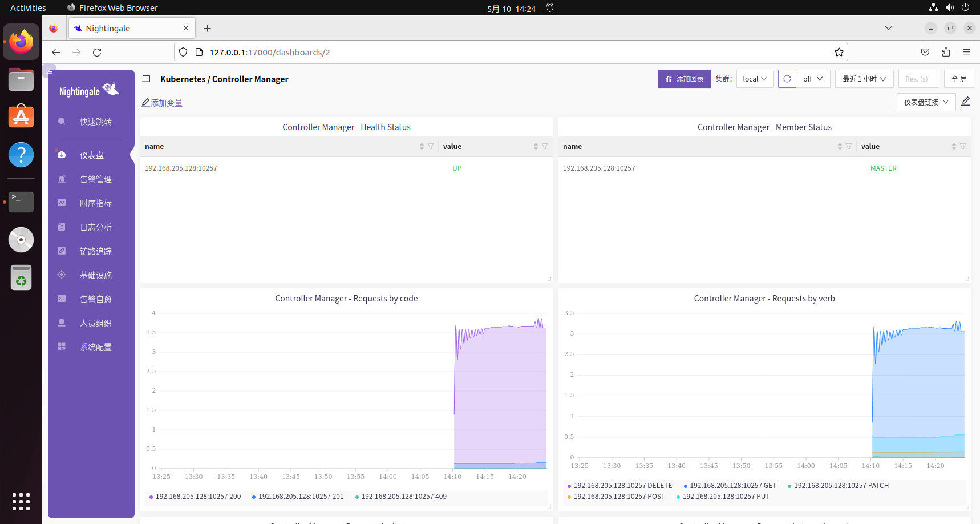This screenshot has width=980, height=524.
Task: Toggle legend series 192.168.205.128:10257 POST
Action: click(616, 497)
